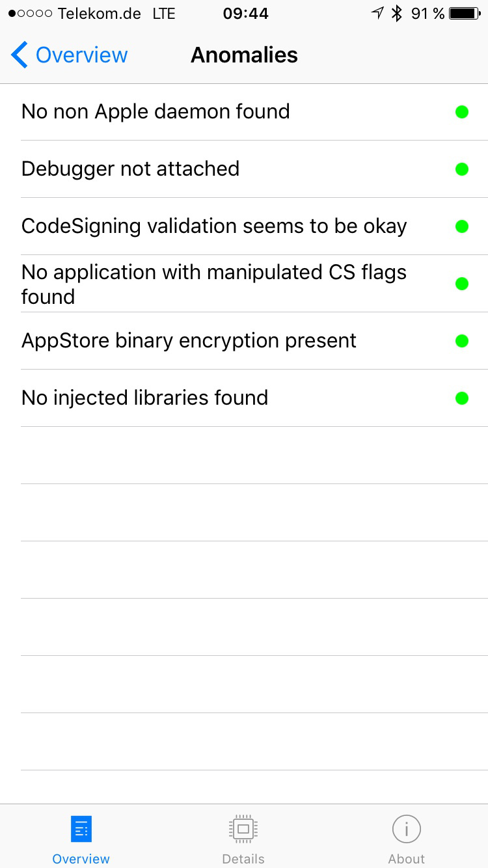Click green dot beside Debugger not attached

462,169
